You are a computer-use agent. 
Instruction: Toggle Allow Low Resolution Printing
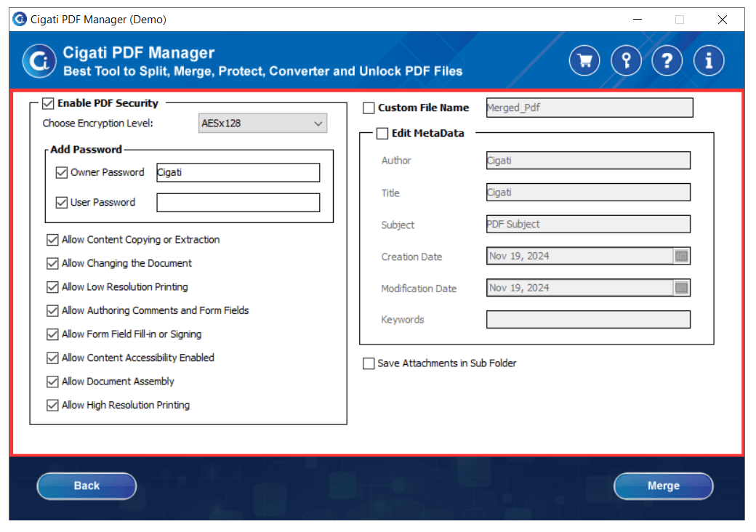tap(52, 287)
